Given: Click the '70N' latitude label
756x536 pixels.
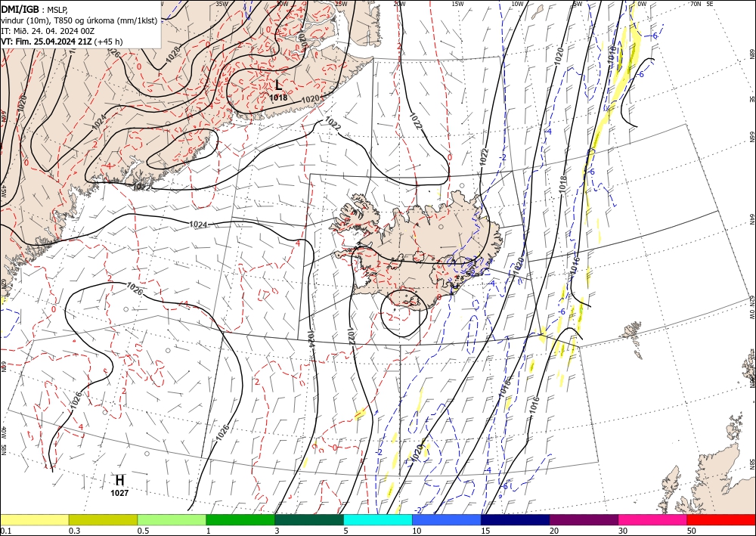Looking at the screenshot, I should point(696,4).
